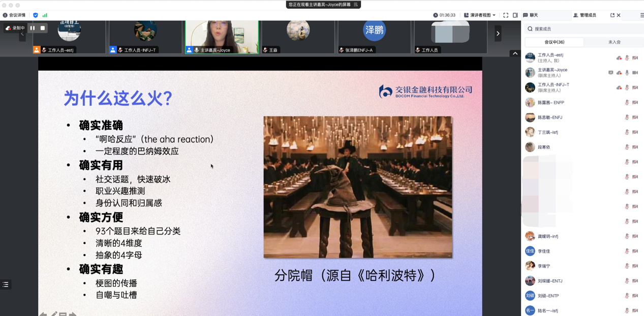
Task: Select member 龚媛玥-infj in list
Action: click(582, 236)
